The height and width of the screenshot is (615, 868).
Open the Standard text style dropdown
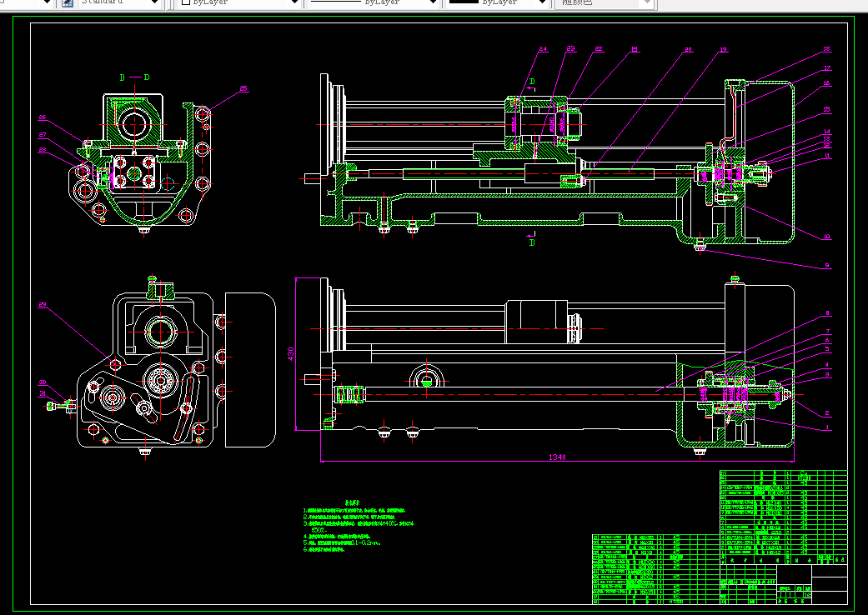coord(155,3)
